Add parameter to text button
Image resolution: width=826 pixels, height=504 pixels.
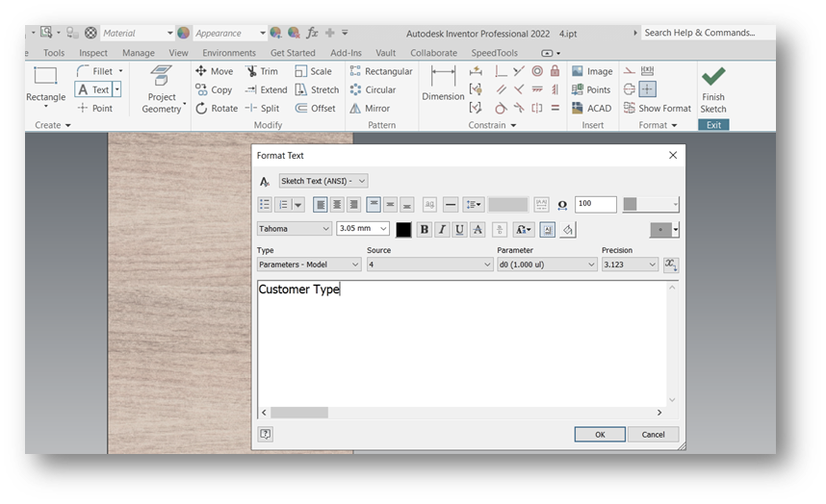(x=671, y=265)
